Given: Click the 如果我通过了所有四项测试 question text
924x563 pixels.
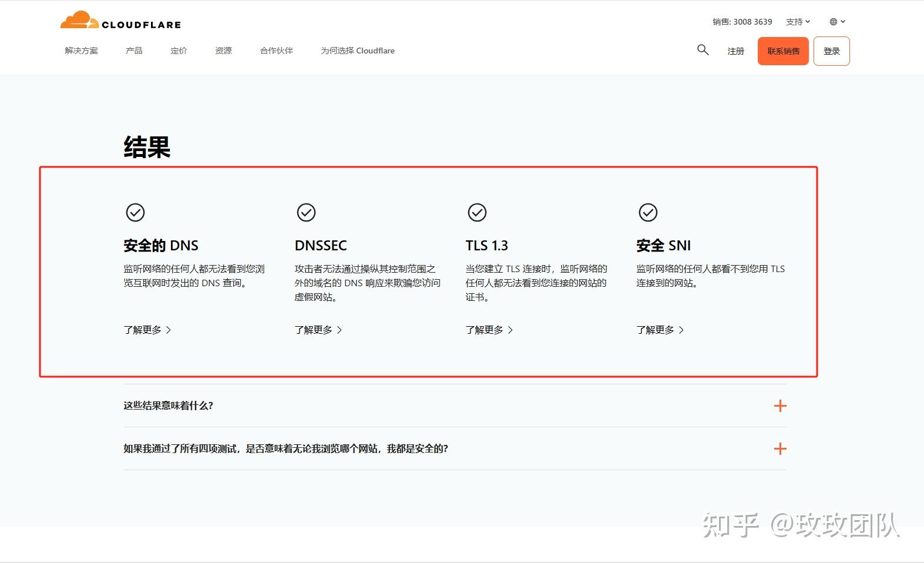Looking at the screenshot, I should coord(285,449).
